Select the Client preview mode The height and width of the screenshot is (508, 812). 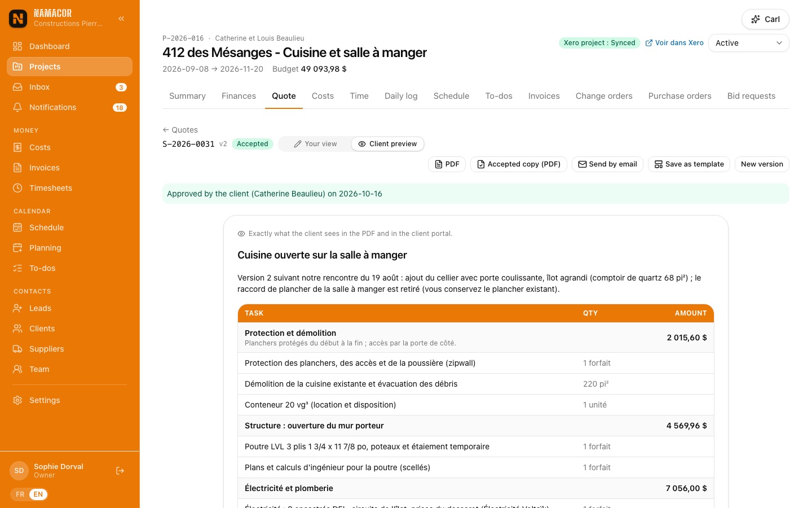(x=387, y=144)
